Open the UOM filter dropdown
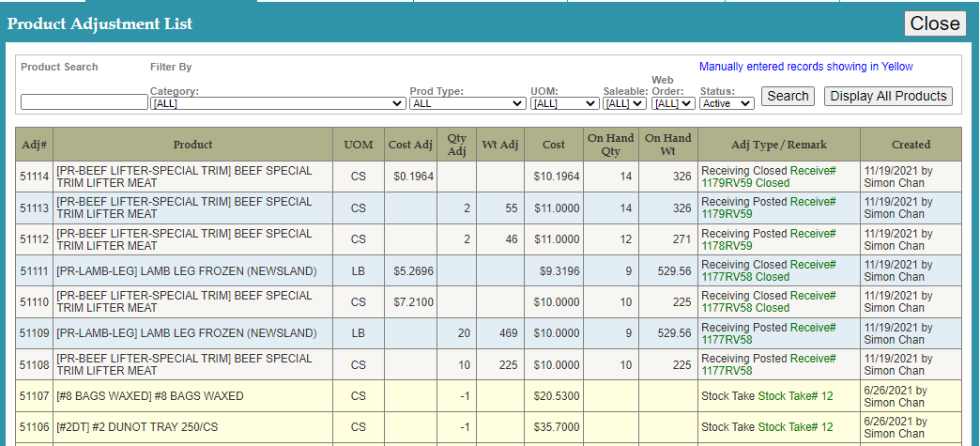980x446 pixels. [565, 104]
